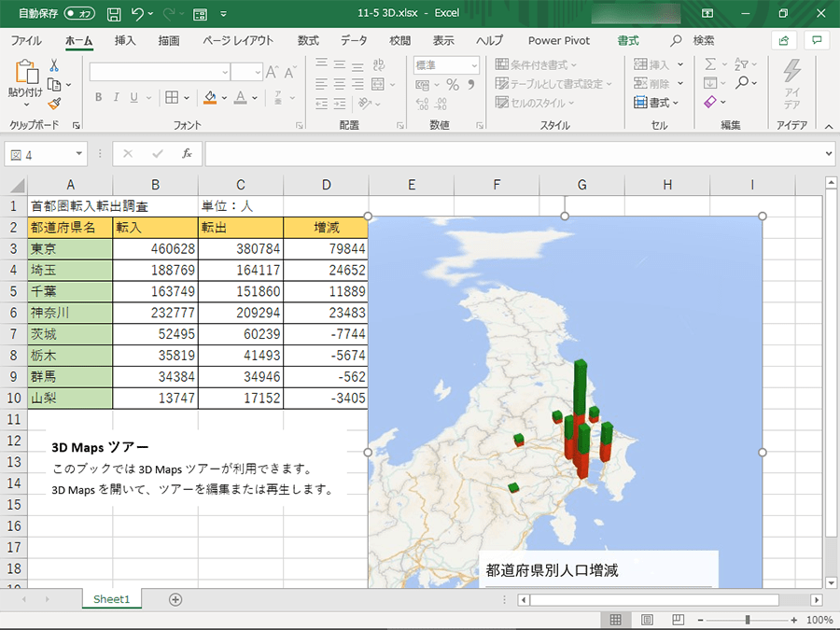840x630 pixels.
Task: Click the Undo arrow icon
Action: coord(138,15)
